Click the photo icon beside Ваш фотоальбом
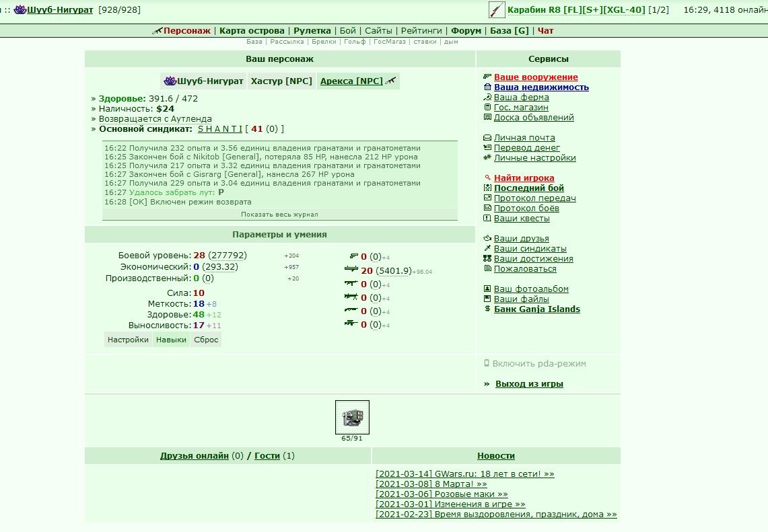Image resolution: width=768 pixels, height=532 pixels. point(487,289)
